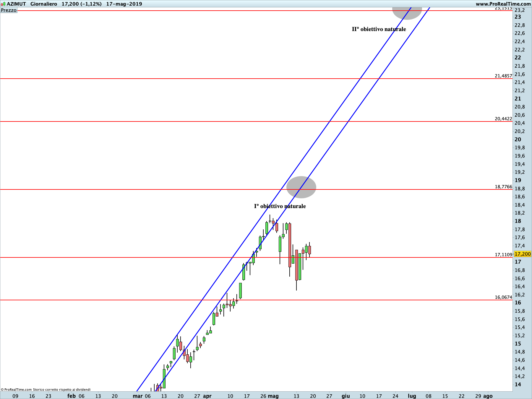Viewport: 532px width, 399px height.
Task: Click the 'feb' month label on time axis
Action: click(x=72, y=396)
